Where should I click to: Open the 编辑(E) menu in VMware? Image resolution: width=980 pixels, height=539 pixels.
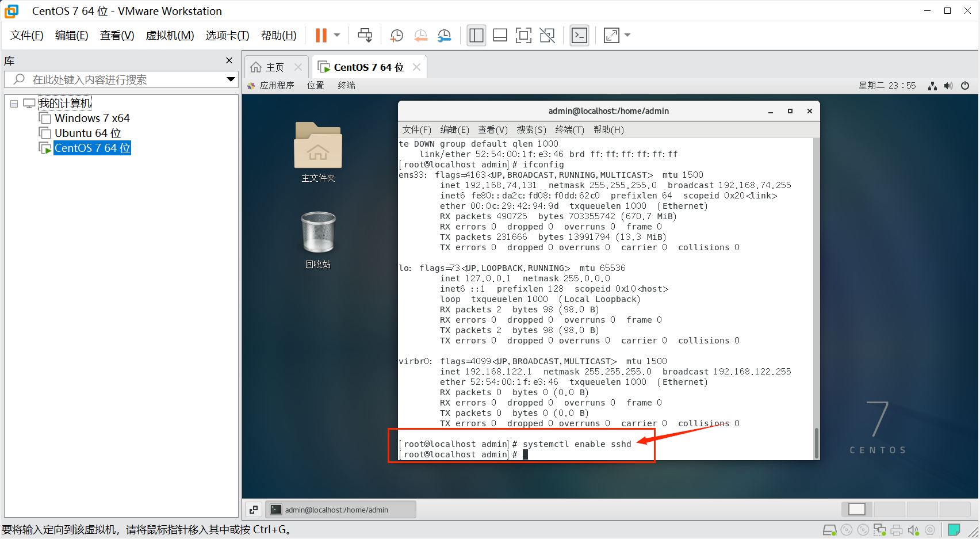pyautogui.click(x=71, y=35)
